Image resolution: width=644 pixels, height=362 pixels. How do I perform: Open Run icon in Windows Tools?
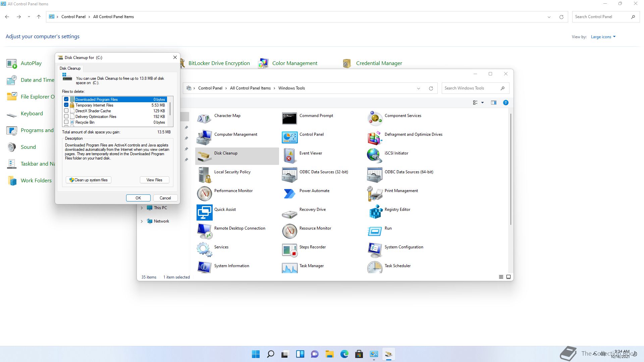pos(375,231)
